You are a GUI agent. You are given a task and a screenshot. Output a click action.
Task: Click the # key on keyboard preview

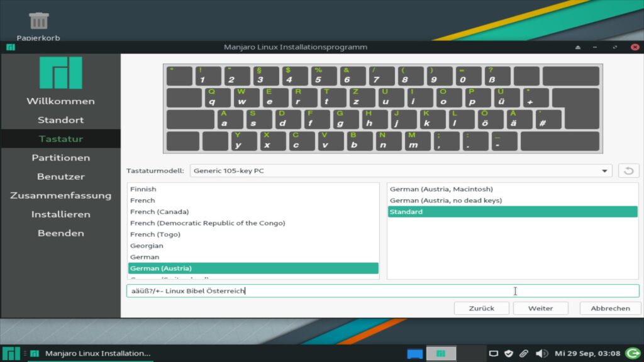548,119
